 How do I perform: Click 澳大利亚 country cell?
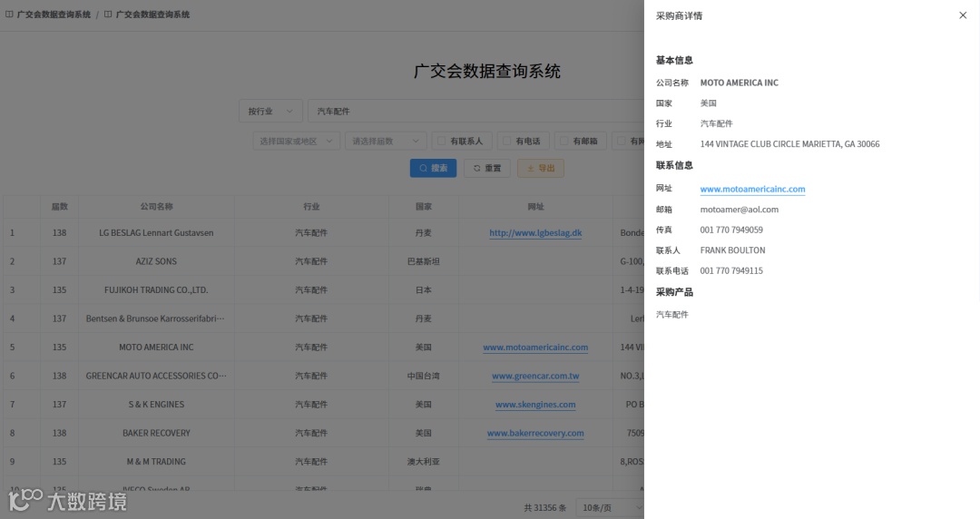[424, 462]
